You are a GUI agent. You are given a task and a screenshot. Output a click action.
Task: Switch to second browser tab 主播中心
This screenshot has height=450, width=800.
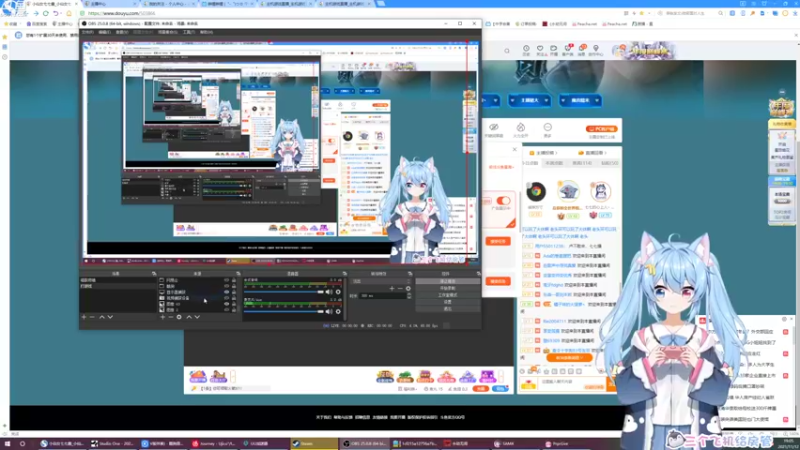click(x=109, y=4)
